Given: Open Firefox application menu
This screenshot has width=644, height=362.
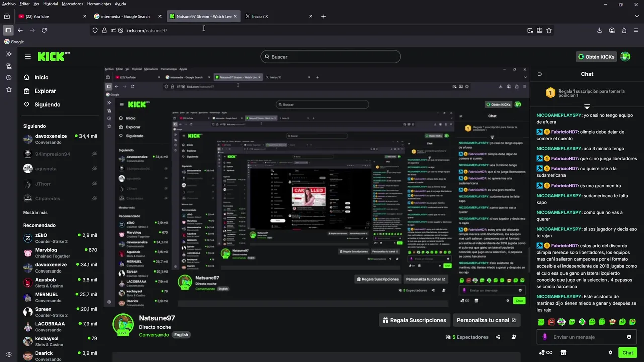Looking at the screenshot, I should click(636, 30).
